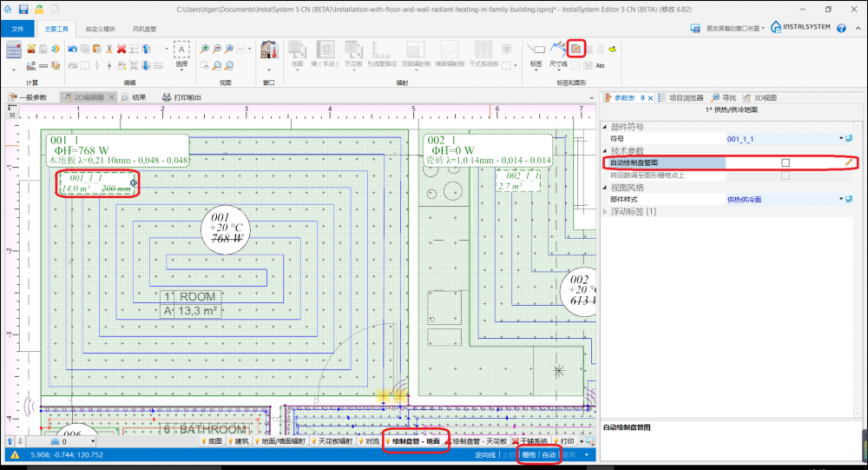The image size is (868, 470).
Task: Switch to the 自定义模块 ribbon tab
Action: (102, 29)
